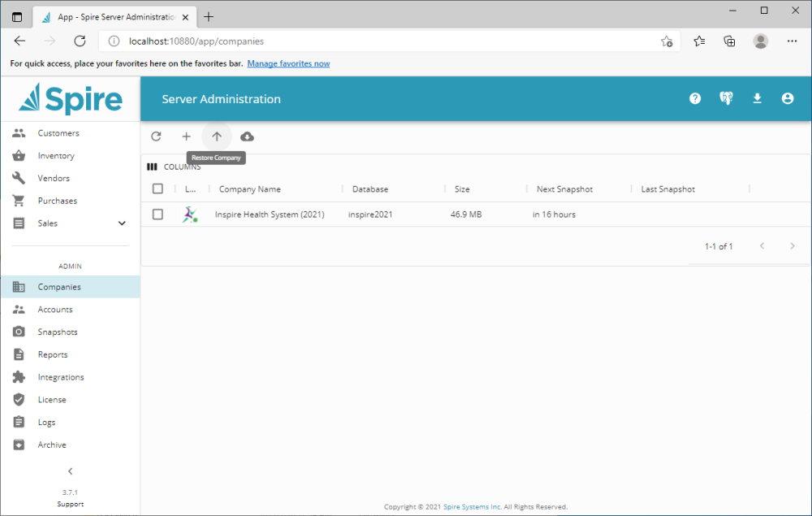Click the Reports document icon
812x516 pixels.
coord(19,354)
